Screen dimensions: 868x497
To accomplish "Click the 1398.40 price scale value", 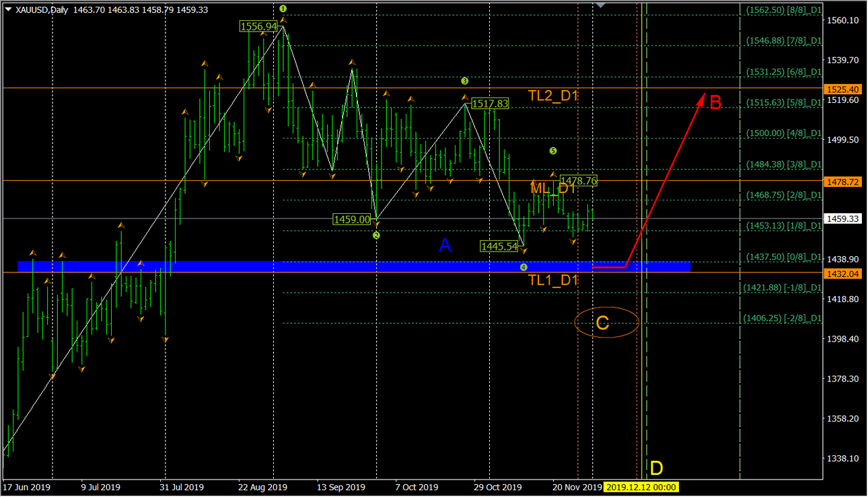I will pos(844,338).
